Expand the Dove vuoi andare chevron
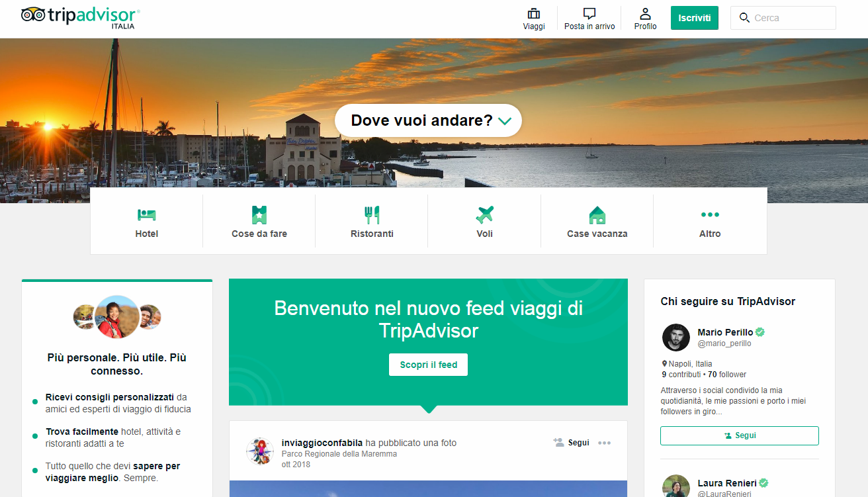Viewport: 868px width, 497px height. [x=505, y=121]
